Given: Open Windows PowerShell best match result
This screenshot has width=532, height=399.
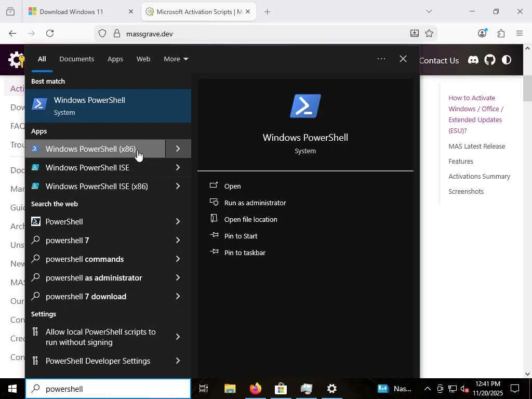Looking at the screenshot, I should [108, 106].
